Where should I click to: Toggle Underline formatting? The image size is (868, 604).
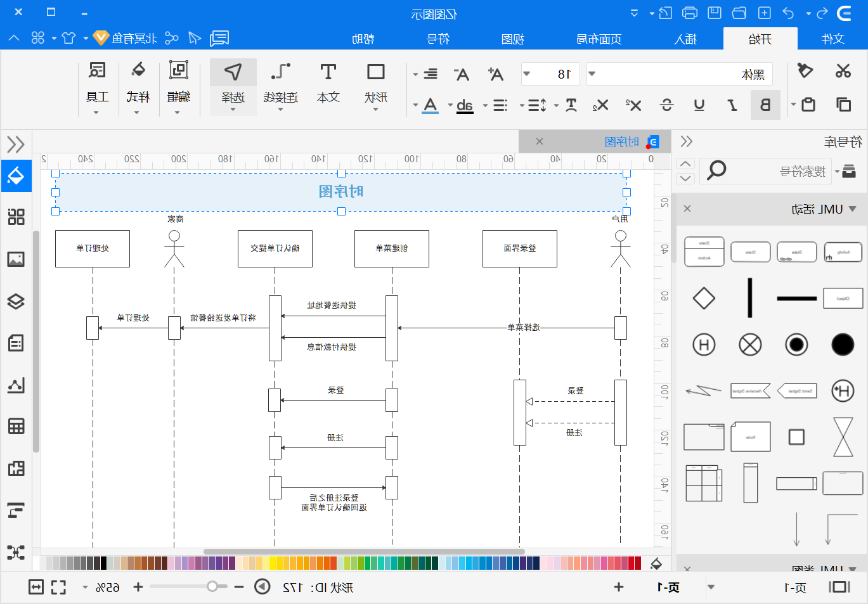coord(699,105)
